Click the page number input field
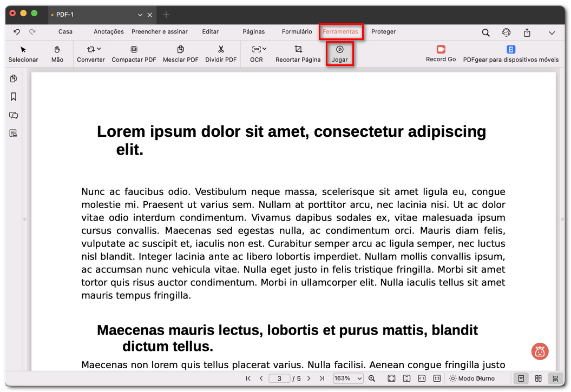Viewport: 571px width, 392px height. (x=279, y=378)
